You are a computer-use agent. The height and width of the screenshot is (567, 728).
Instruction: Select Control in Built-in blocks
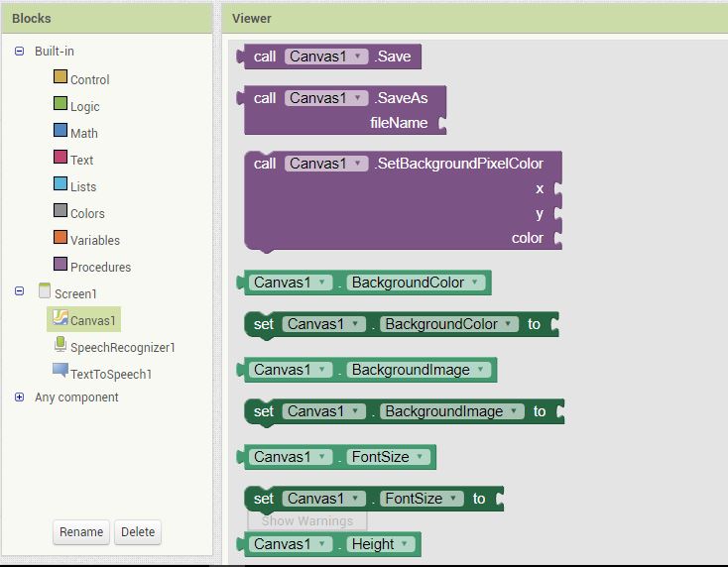click(x=89, y=80)
